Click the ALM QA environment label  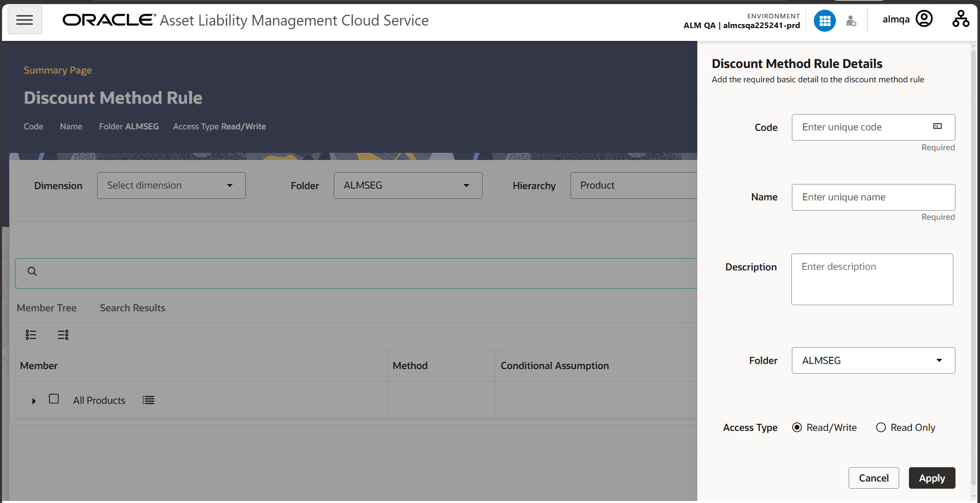[x=742, y=26]
